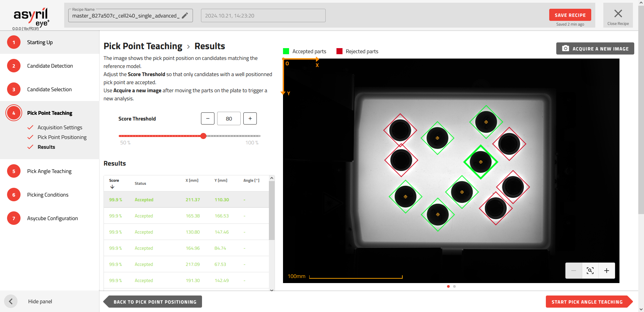The height and width of the screenshot is (312, 644).
Task: Expand the Pick Angle Teaching step
Action: tap(14, 171)
